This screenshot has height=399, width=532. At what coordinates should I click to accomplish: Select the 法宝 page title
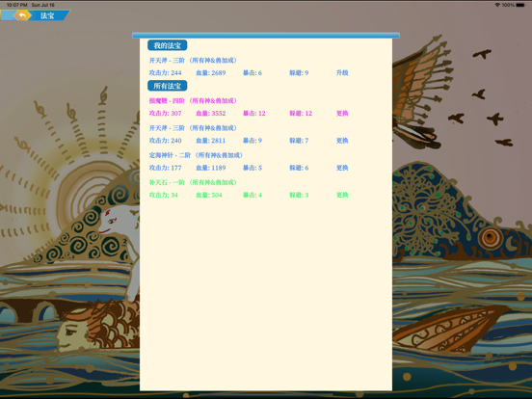[47, 15]
